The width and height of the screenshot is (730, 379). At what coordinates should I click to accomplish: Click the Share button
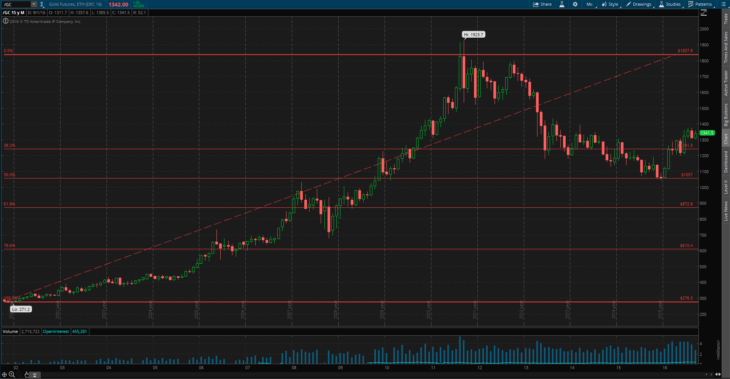click(x=542, y=4)
